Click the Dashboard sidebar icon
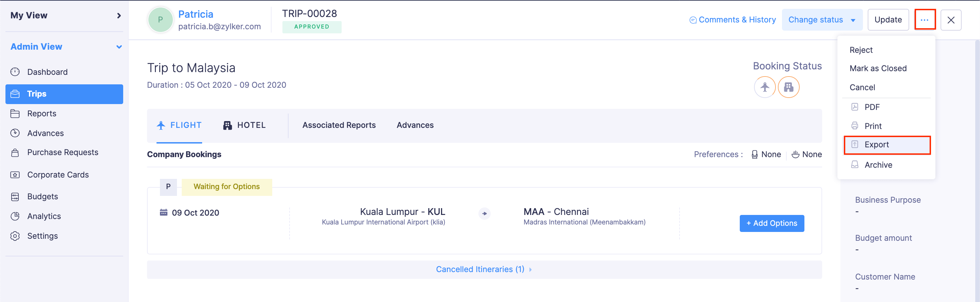This screenshot has width=980, height=302. [x=15, y=72]
